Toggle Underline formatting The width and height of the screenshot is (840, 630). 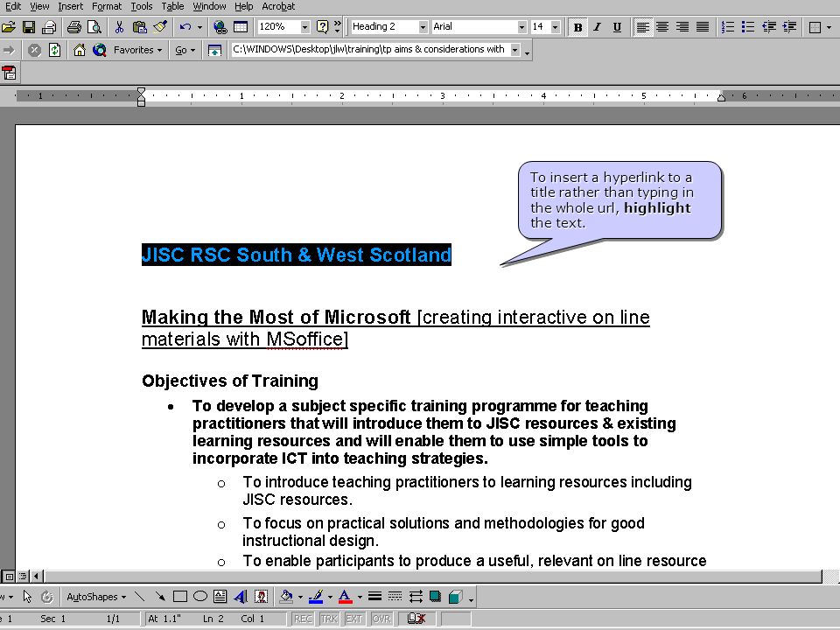[617, 27]
